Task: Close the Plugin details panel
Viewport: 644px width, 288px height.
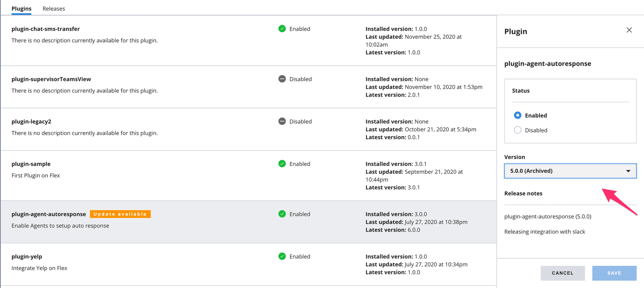Action: (629, 30)
